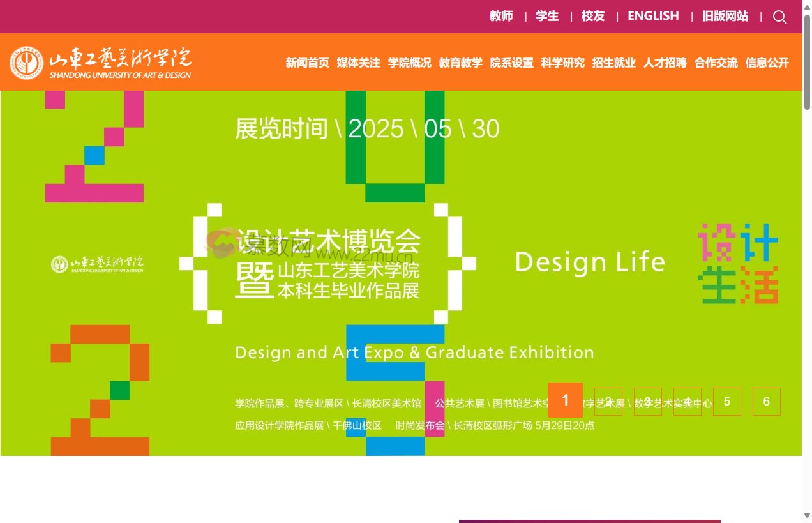Open the 旧版网站 old website link
812x523 pixels.
[725, 16]
